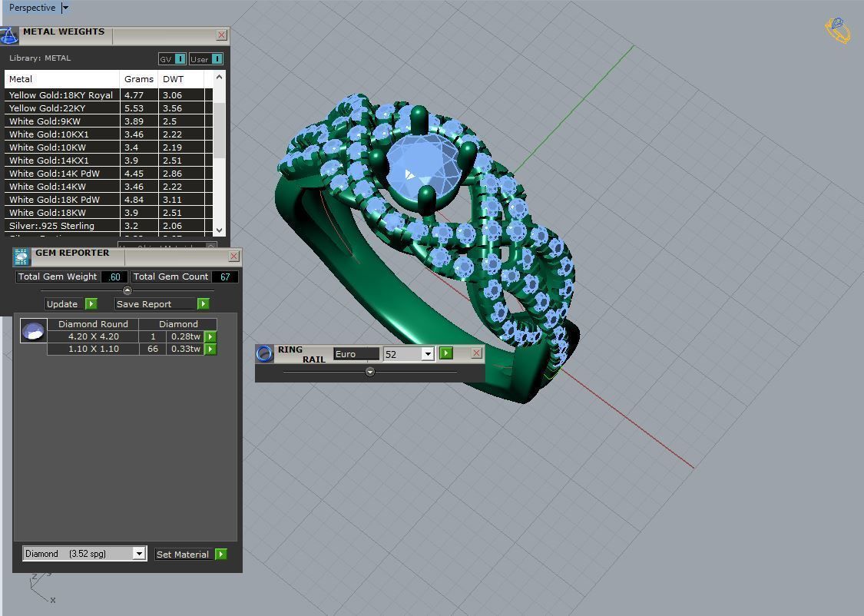This screenshot has height=616, width=864.
Task: Select the White Gold:14KX1 row
Action: [x=108, y=161]
